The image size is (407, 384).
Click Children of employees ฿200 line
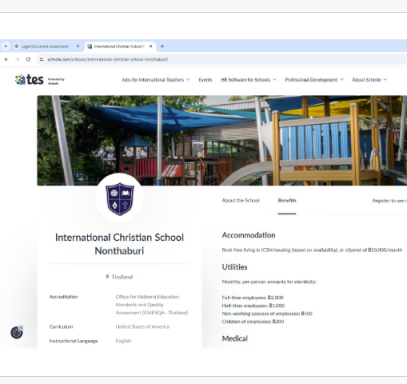(253, 321)
